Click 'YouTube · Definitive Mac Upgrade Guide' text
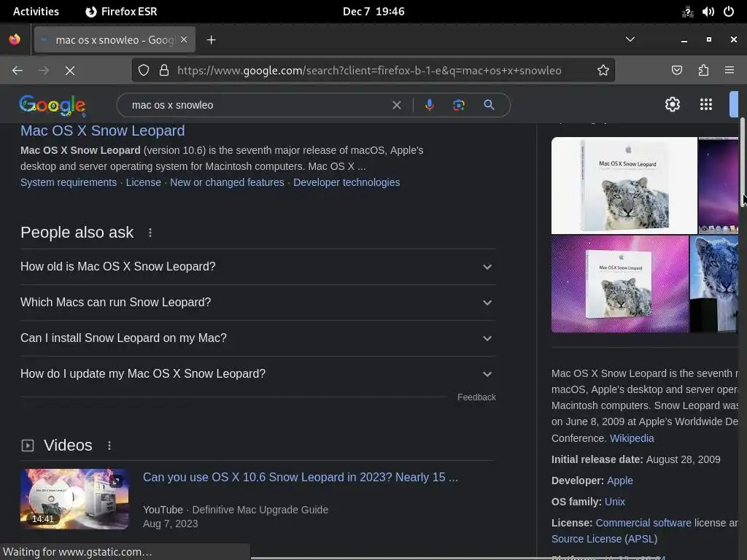 [x=236, y=510]
